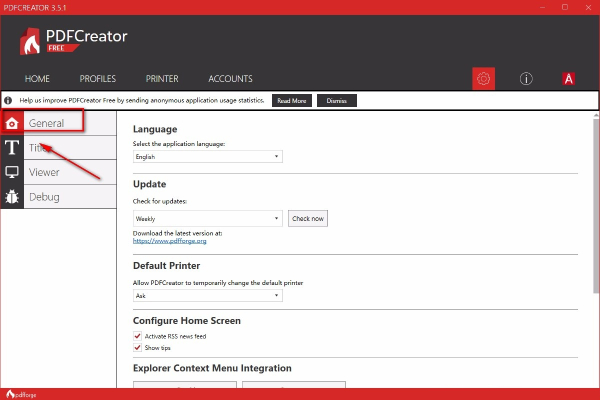Screen dimensions: 600x400
Task: Open the PRINTER tab
Action: (x=162, y=79)
